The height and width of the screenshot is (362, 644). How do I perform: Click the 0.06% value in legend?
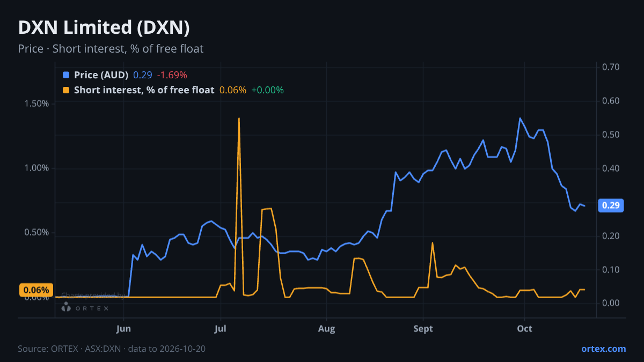coord(233,90)
